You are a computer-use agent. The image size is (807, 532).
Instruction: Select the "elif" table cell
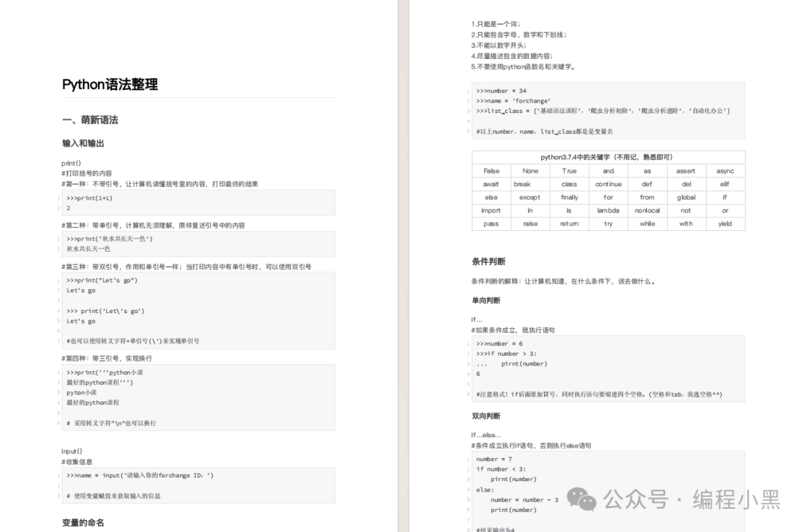pyautogui.click(x=725, y=185)
